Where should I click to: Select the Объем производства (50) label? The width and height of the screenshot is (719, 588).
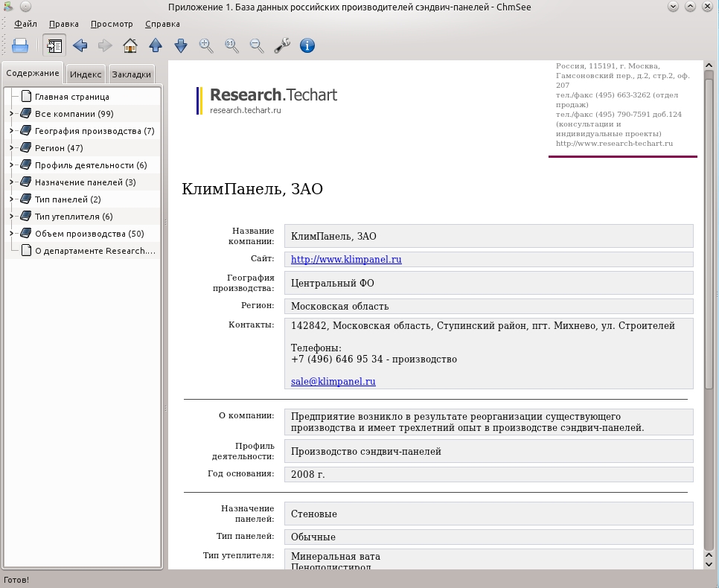tap(89, 234)
